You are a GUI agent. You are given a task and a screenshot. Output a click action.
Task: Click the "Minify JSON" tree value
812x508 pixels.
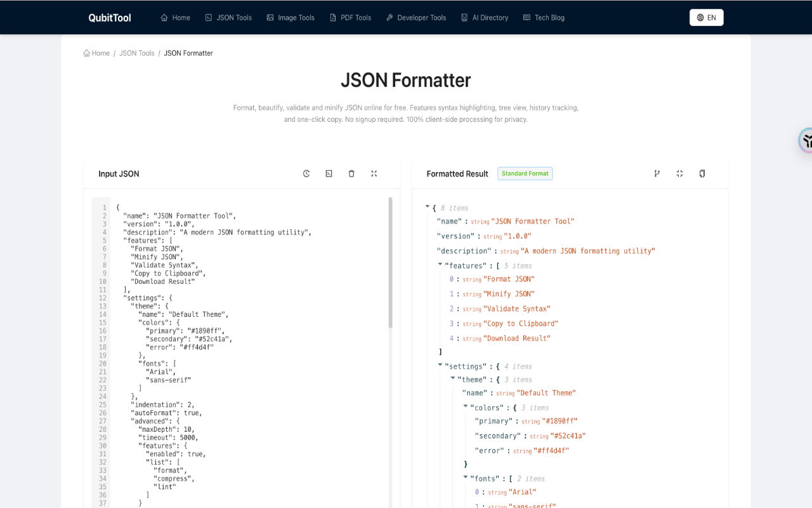tap(509, 294)
